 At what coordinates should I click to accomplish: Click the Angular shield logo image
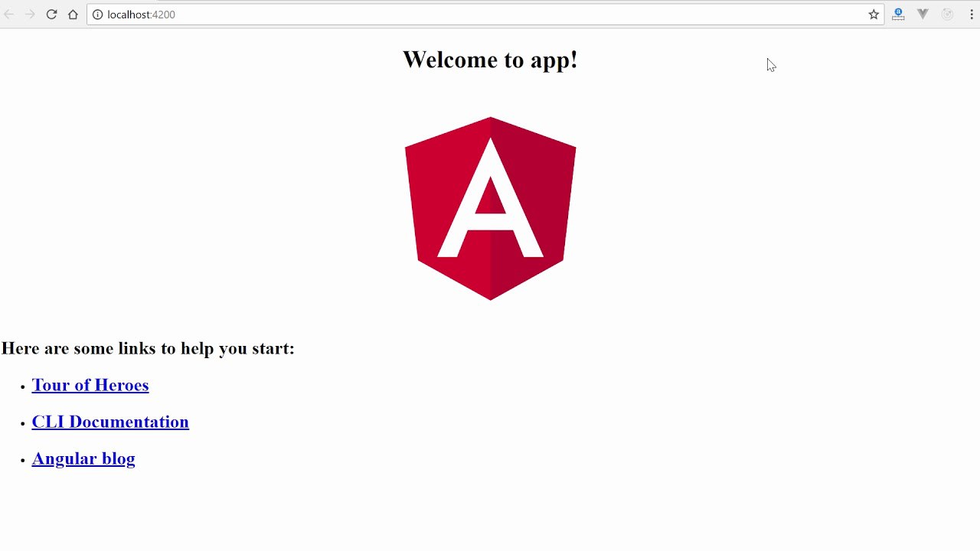pyautogui.click(x=490, y=208)
